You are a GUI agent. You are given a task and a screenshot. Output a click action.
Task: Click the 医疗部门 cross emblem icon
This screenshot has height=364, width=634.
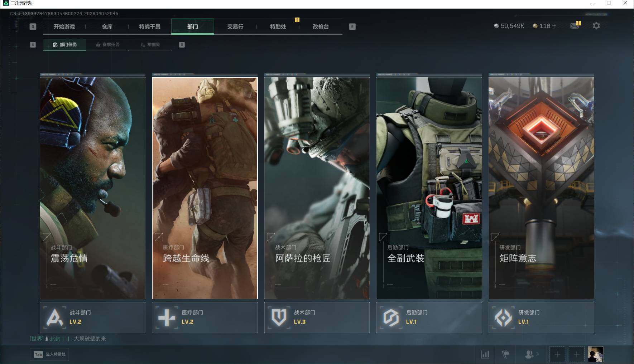(x=167, y=317)
